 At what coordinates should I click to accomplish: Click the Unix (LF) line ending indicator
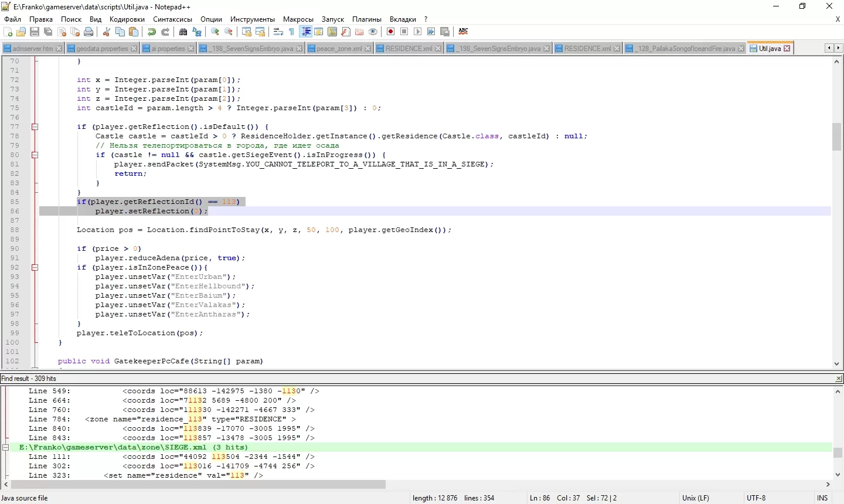point(696,498)
